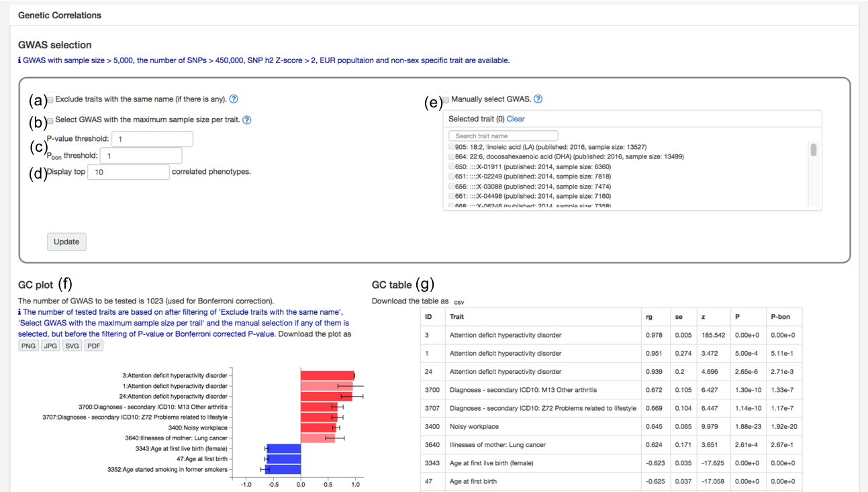Click the Search trait name box

[x=503, y=136]
